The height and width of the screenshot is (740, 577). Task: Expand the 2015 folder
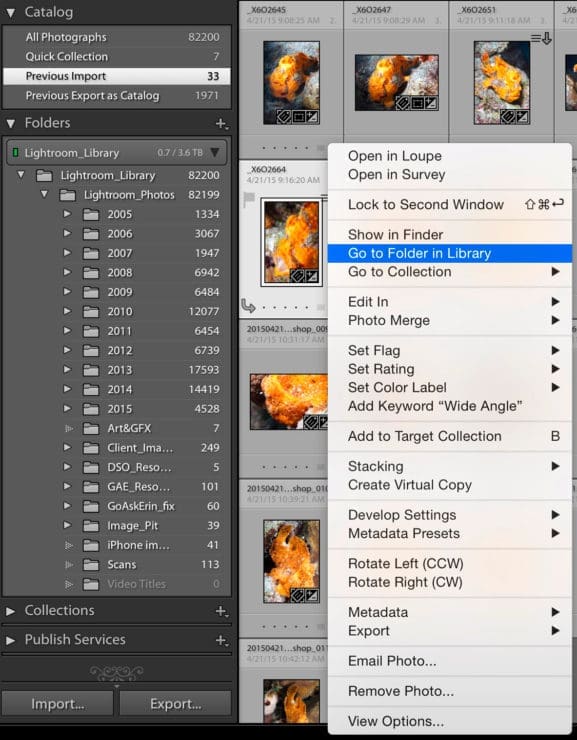(67, 408)
